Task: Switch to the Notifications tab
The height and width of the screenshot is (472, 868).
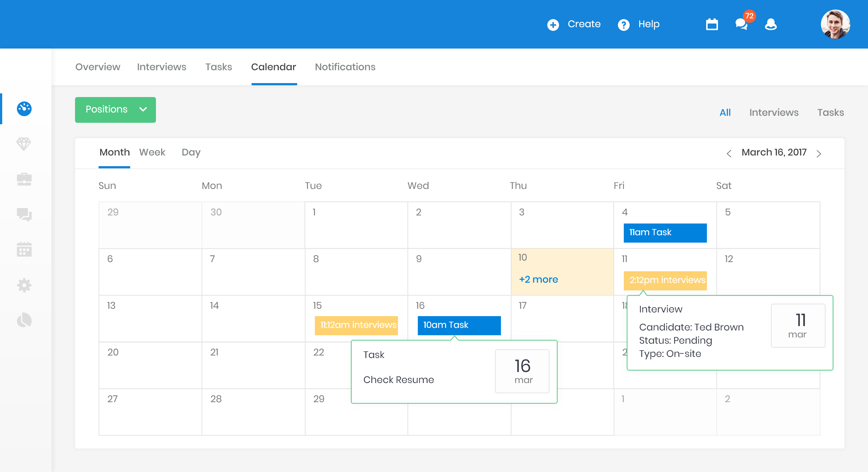Action: pos(345,67)
